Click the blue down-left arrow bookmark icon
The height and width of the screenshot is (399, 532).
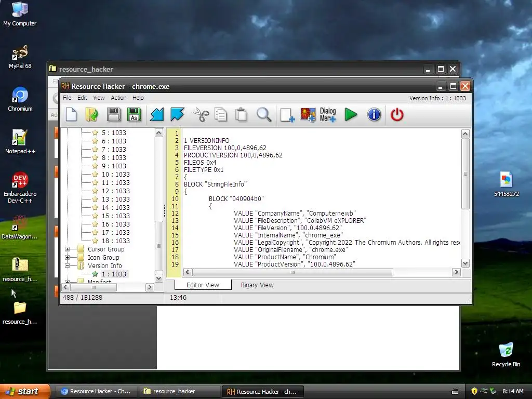pos(157,114)
